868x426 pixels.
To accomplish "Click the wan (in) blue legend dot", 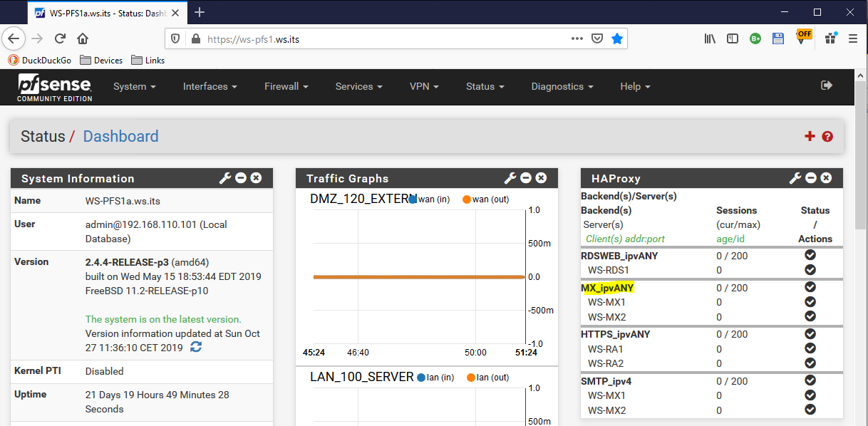I will [414, 199].
